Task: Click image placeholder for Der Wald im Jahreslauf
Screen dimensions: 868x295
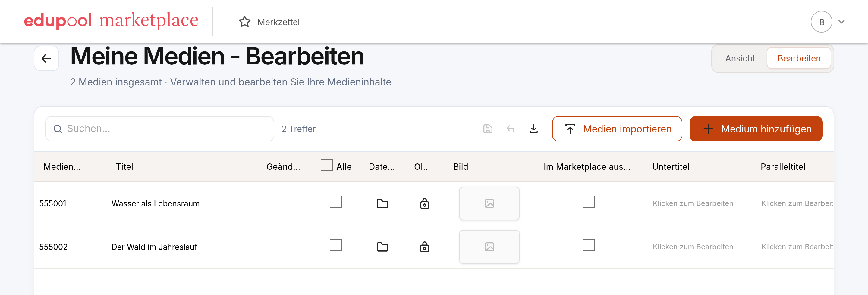Action: tap(489, 247)
